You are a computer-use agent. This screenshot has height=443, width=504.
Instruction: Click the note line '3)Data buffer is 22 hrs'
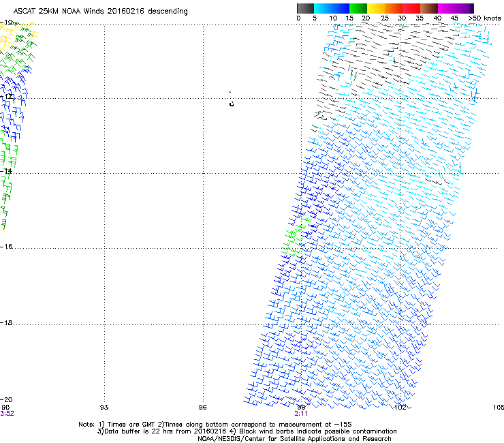(x=247, y=431)
